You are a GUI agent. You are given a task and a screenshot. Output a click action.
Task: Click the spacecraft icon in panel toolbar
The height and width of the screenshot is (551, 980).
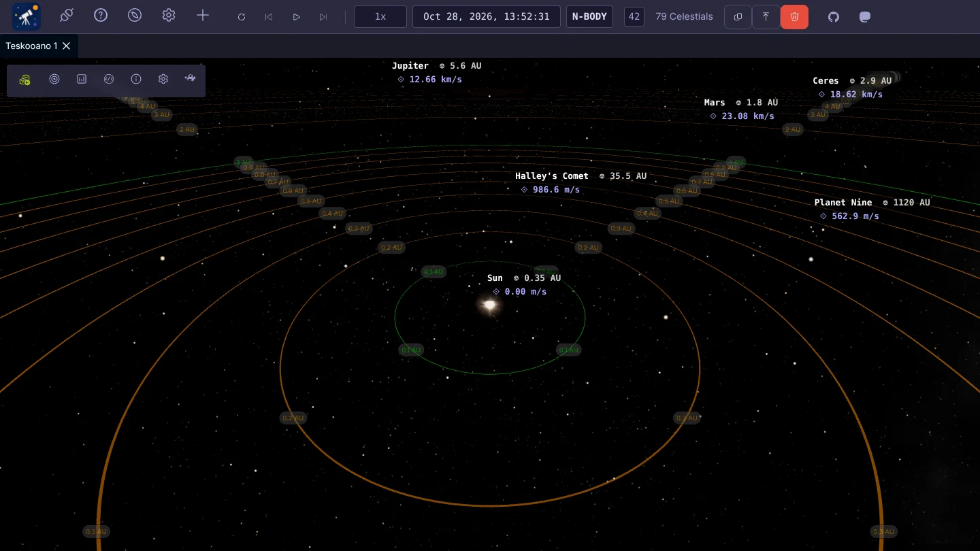tap(191, 79)
